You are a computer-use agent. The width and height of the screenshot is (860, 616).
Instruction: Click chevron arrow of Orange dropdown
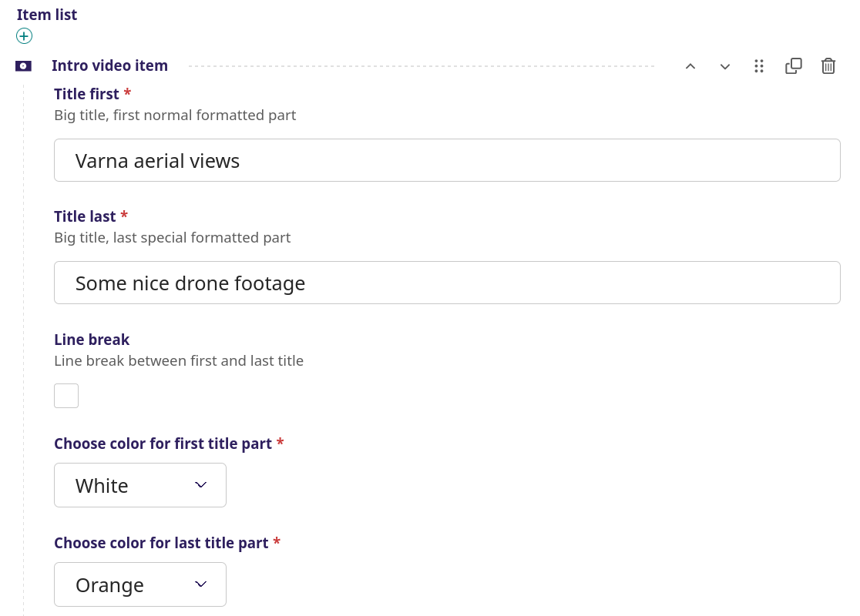[x=200, y=584]
